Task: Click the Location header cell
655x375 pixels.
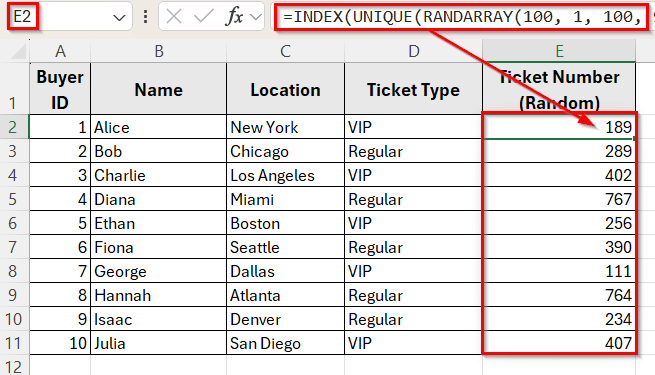Action: click(285, 89)
